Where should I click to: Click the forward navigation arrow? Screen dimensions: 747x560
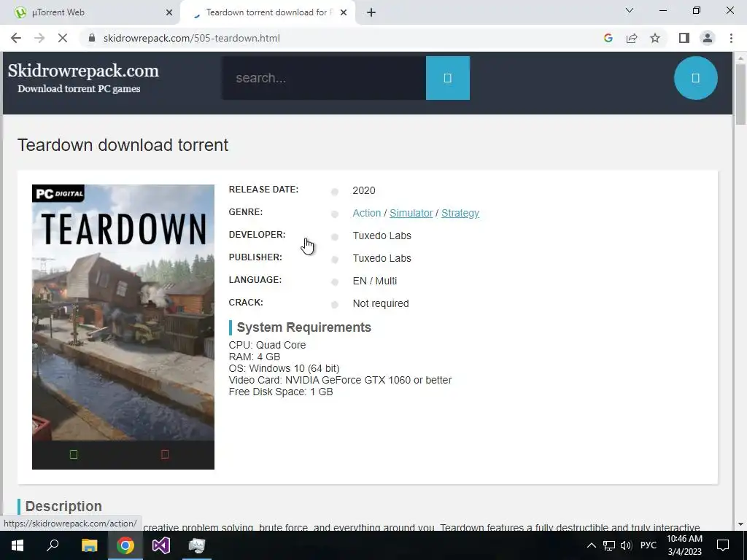pos(39,38)
